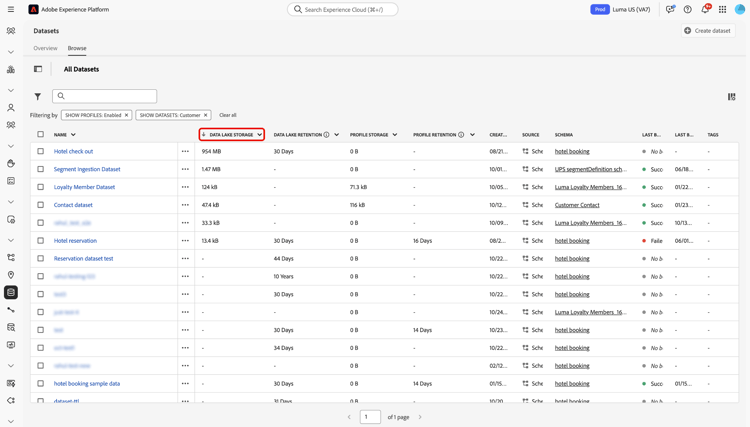Click the Tags column header
Image resolution: width=750 pixels, height=427 pixels.
pos(713,135)
